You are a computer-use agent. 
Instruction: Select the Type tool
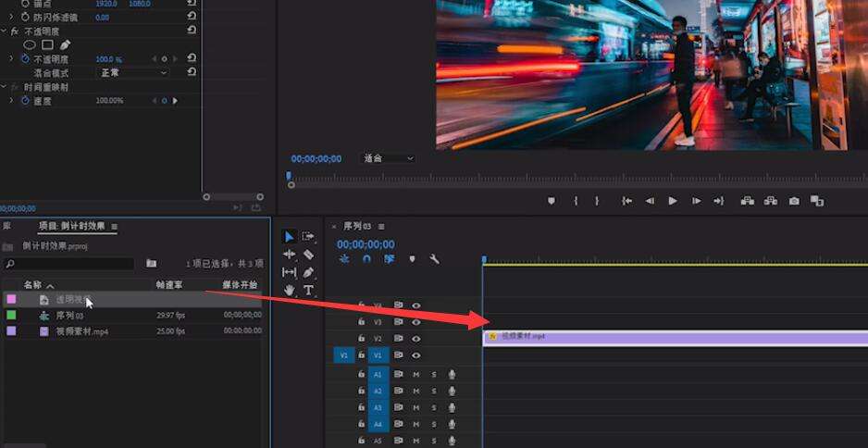(x=308, y=290)
